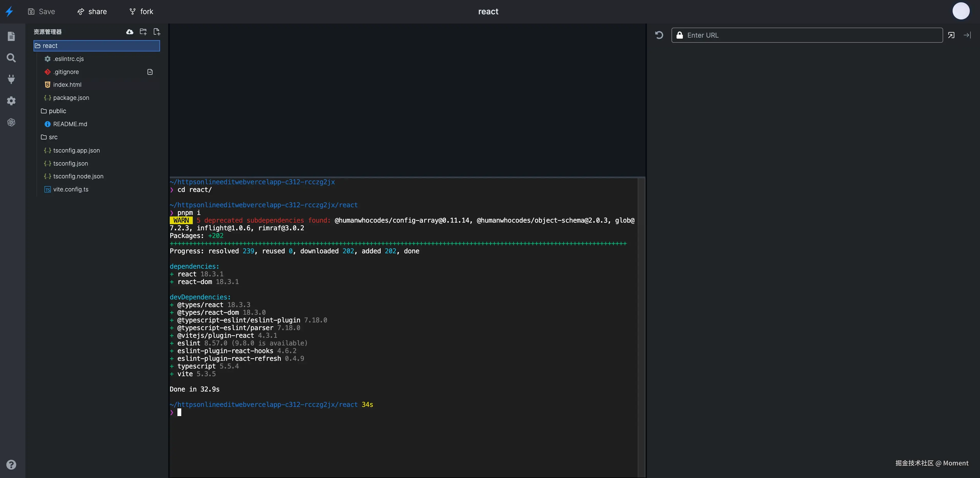Image resolution: width=980 pixels, height=478 pixels.
Task: Collapse the react root folder
Action: pos(50,46)
